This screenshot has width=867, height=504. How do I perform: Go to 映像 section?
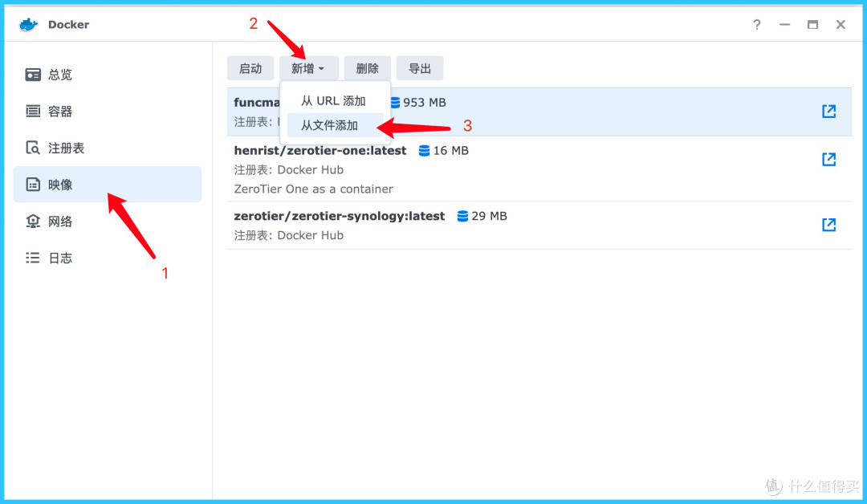coord(108,184)
